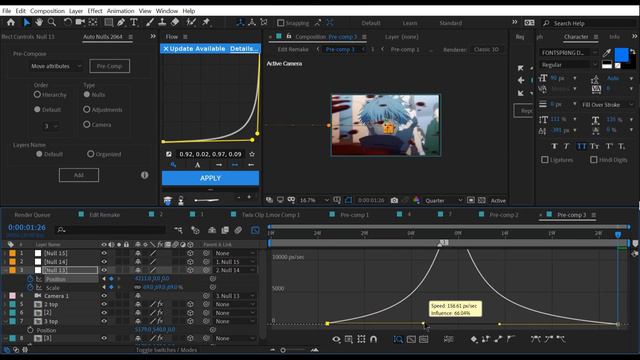Image resolution: width=640 pixels, height=360 pixels.
Task: Enable the Snapping checkbox
Action: (x=280, y=23)
